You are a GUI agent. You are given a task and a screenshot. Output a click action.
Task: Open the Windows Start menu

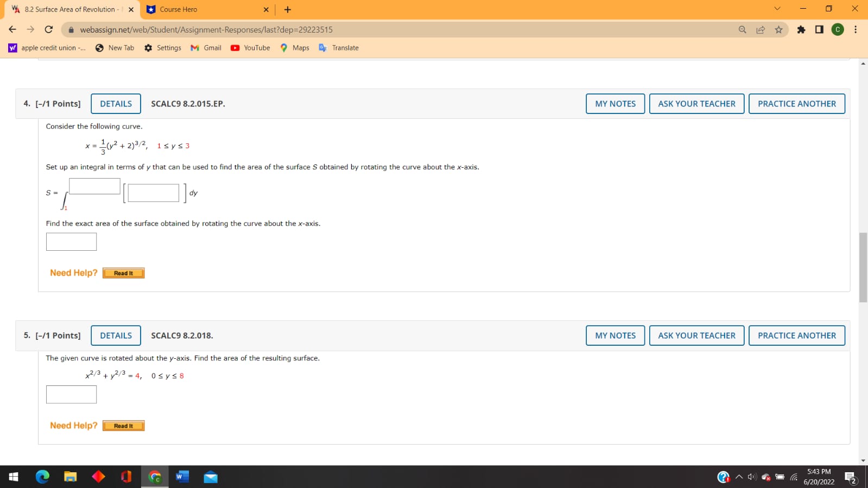[x=14, y=477]
